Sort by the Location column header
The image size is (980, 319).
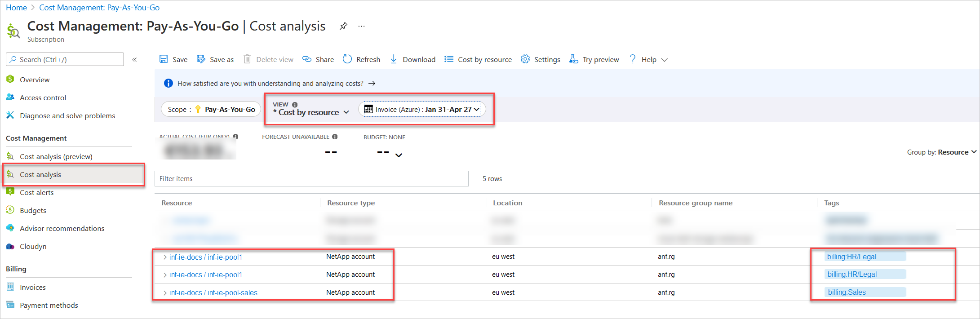pos(508,203)
